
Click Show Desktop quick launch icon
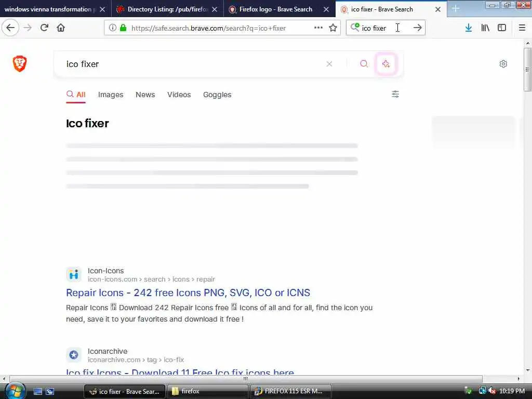[38, 391]
